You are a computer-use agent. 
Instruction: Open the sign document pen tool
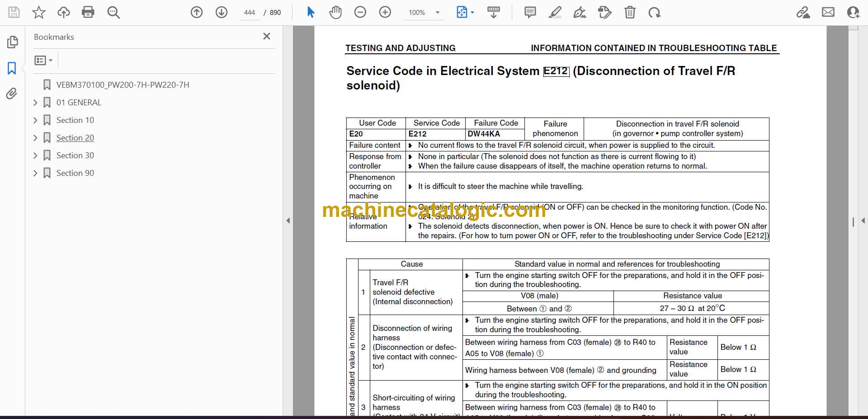point(580,12)
